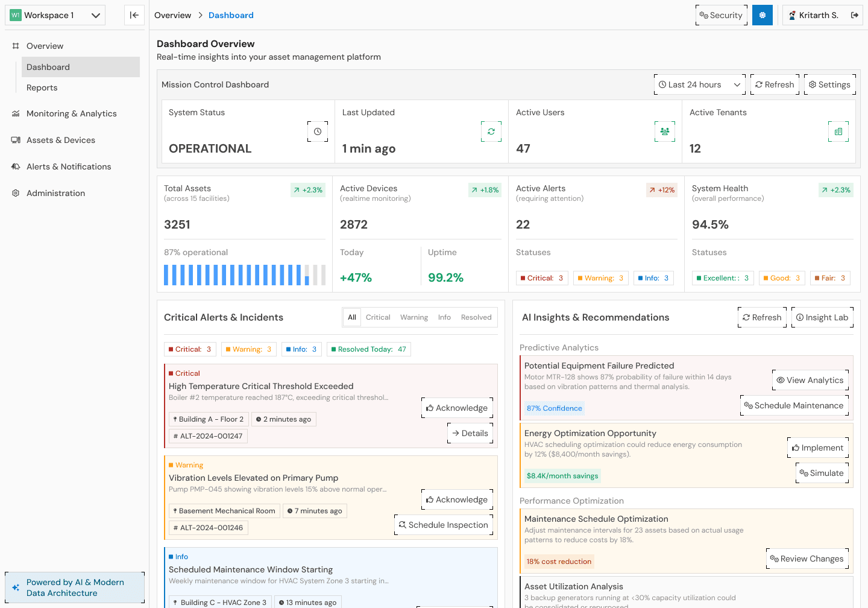Select the Critical alerts filter tab
The image size is (868, 608).
tap(378, 317)
